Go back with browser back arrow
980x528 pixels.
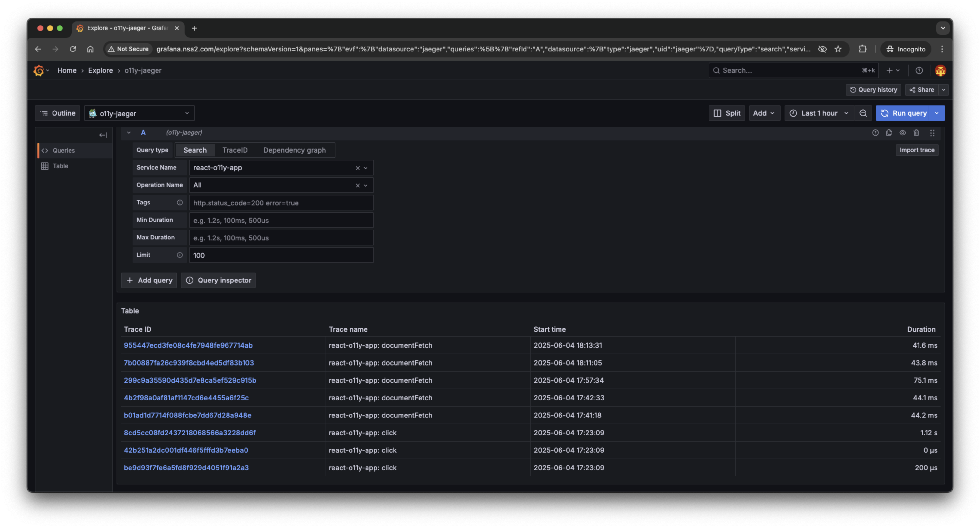[x=38, y=49]
